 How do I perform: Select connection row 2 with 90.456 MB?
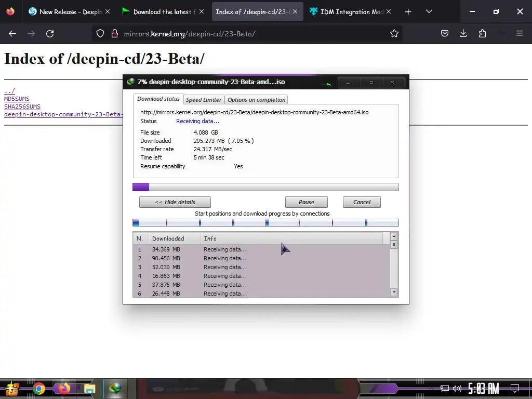pos(261,258)
